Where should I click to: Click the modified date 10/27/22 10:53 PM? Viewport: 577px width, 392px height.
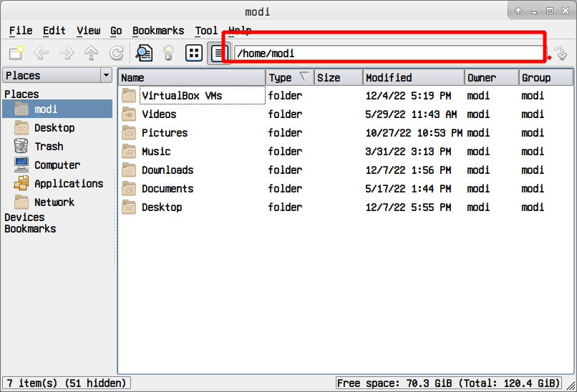pyautogui.click(x=414, y=133)
